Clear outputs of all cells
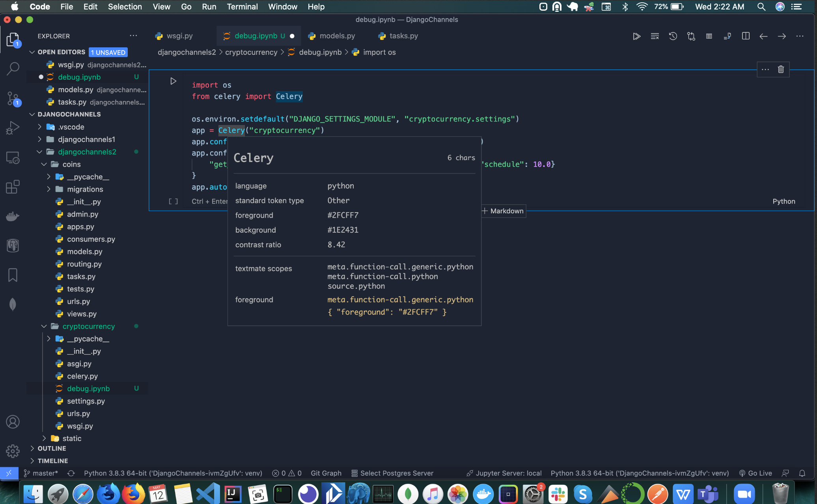The image size is (817, 504). 655,36
